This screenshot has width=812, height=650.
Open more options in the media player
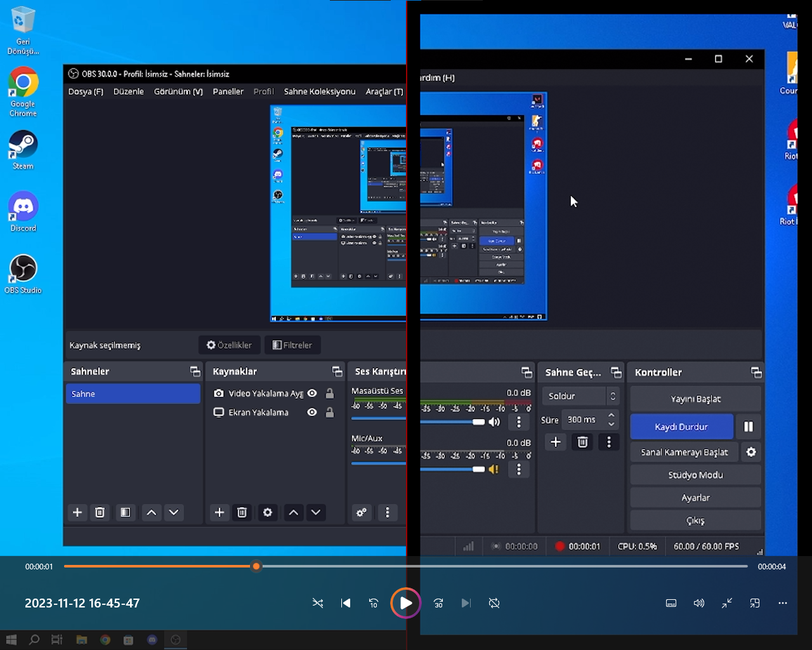[x=783, y=603]
